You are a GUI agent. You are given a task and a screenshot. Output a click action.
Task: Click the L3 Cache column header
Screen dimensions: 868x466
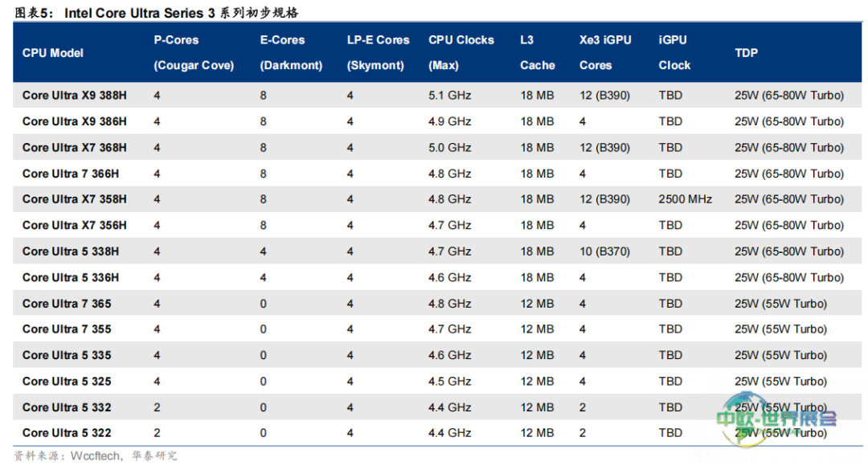click(537, 53)
